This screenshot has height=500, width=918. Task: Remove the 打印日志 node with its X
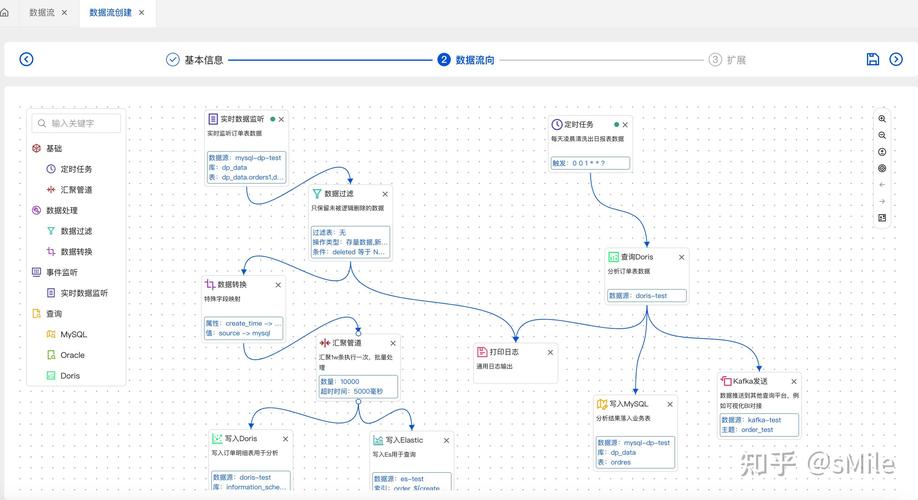[550, 352]
